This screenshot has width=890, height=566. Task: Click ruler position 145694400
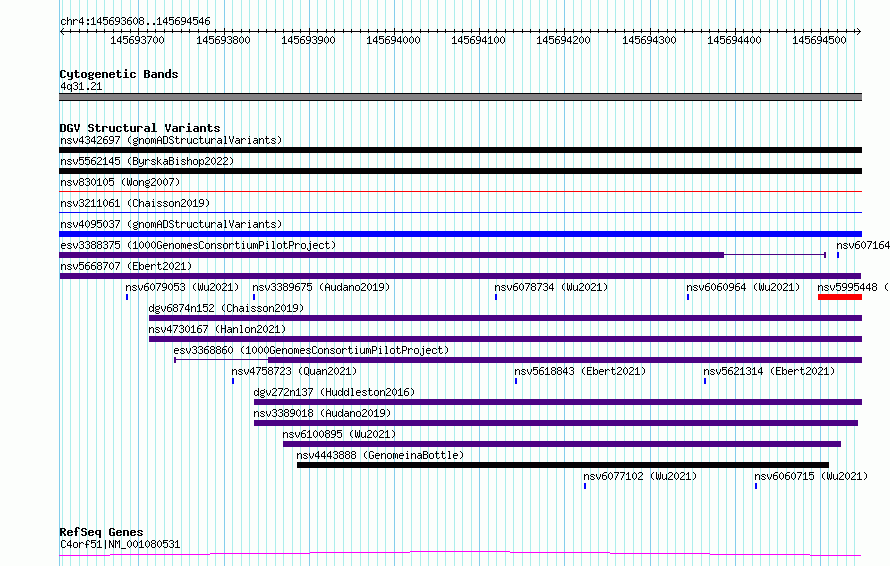734,40
